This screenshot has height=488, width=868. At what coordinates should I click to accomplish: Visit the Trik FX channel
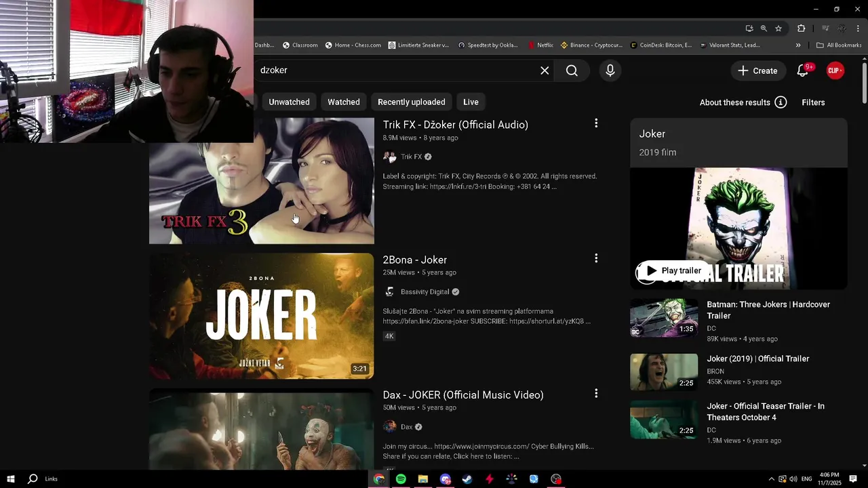(x=412, y=157)
